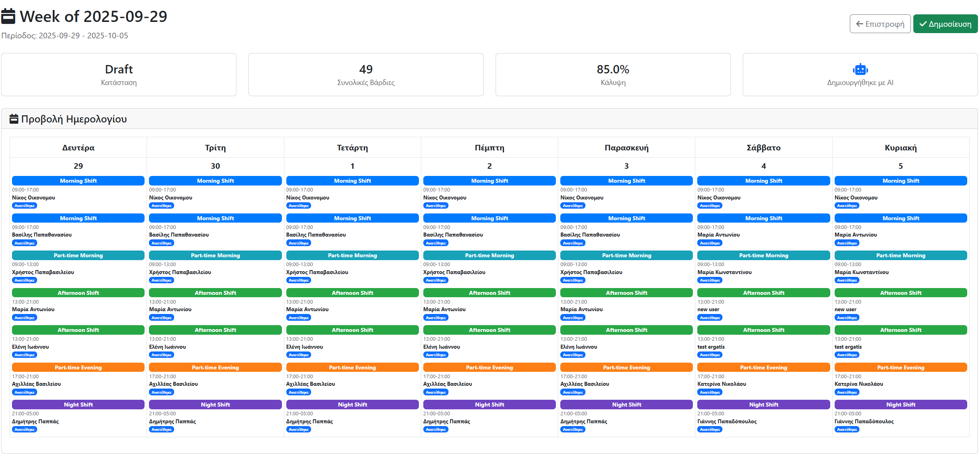Click Friday's Ελένη Ιωάννου employee name
This screenshot has height=456, width=980.
578,347
